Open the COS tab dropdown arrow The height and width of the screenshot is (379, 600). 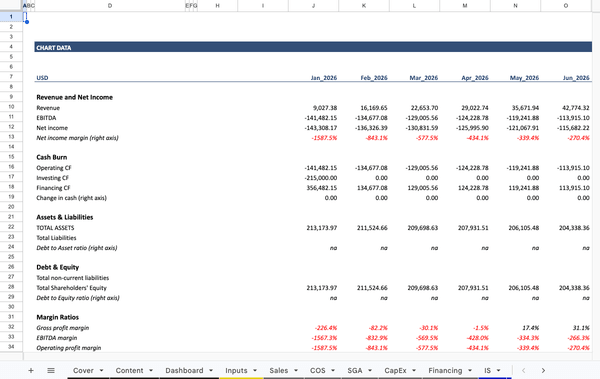[333, 370]
